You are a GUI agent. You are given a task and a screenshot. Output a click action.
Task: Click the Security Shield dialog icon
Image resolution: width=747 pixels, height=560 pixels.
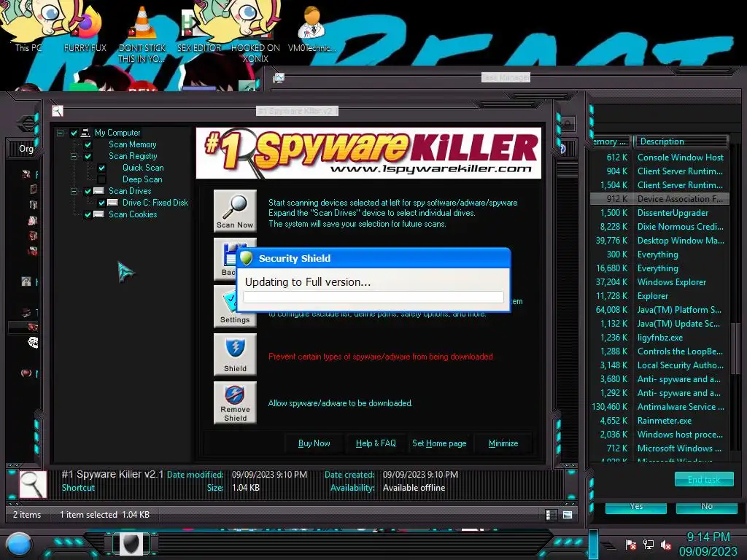[x=247, y=258]
